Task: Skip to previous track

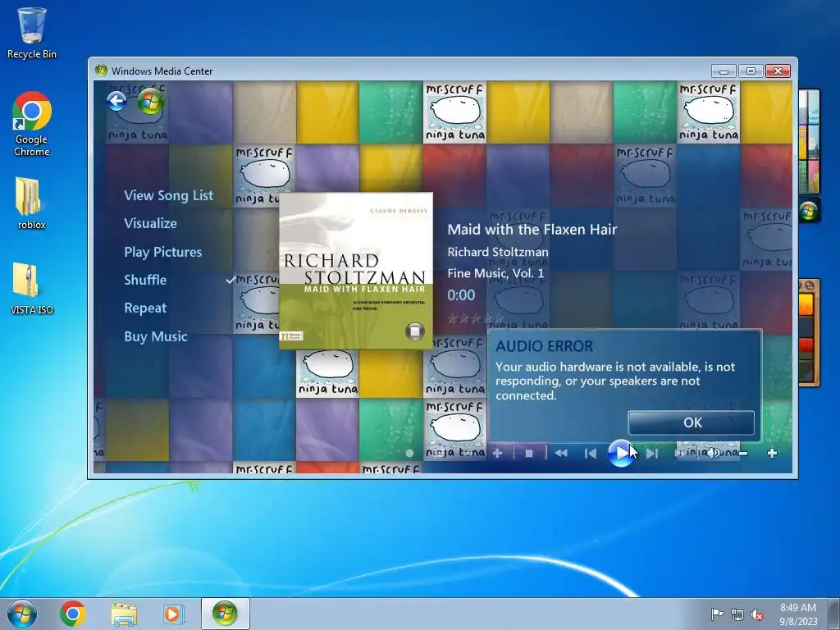Action: (591, 454)
